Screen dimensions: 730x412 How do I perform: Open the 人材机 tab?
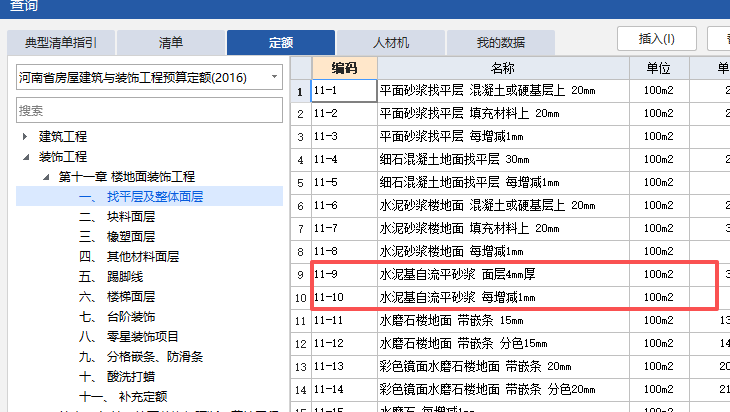(391, 43)
